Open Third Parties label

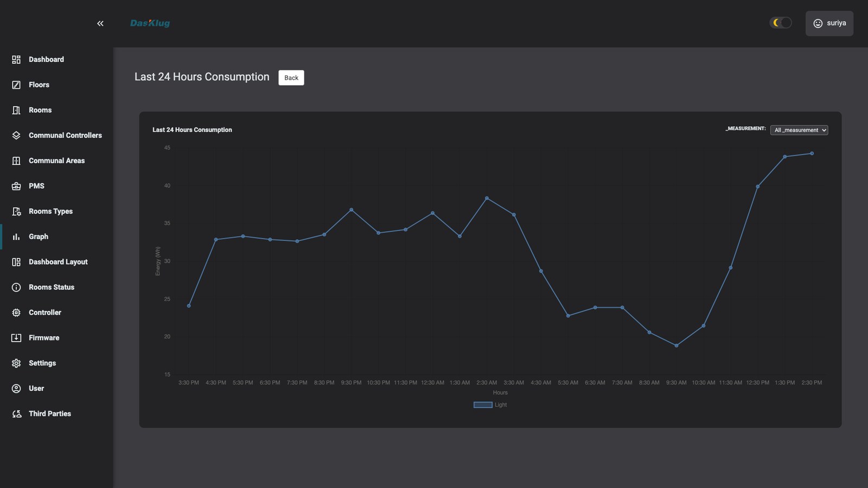[x=50, y=414]
